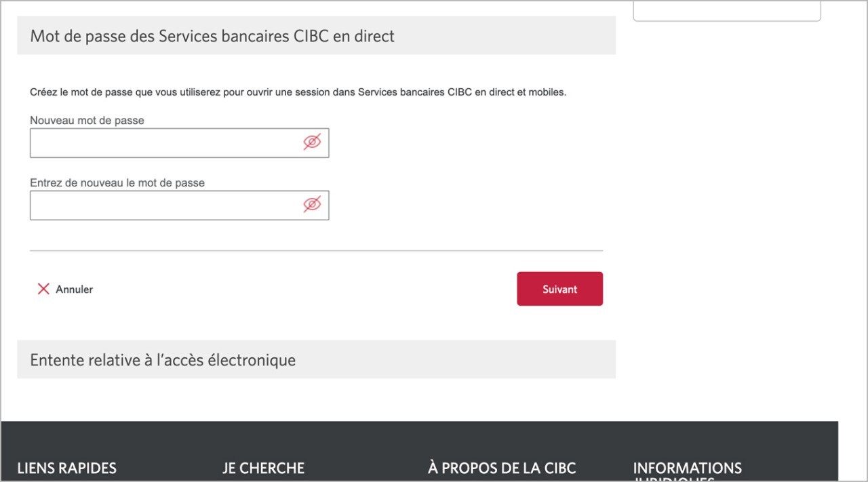This screenshot has height=482, width=868.
Task: Click the Mot de passe section heading text
Action: click(212, 36)
